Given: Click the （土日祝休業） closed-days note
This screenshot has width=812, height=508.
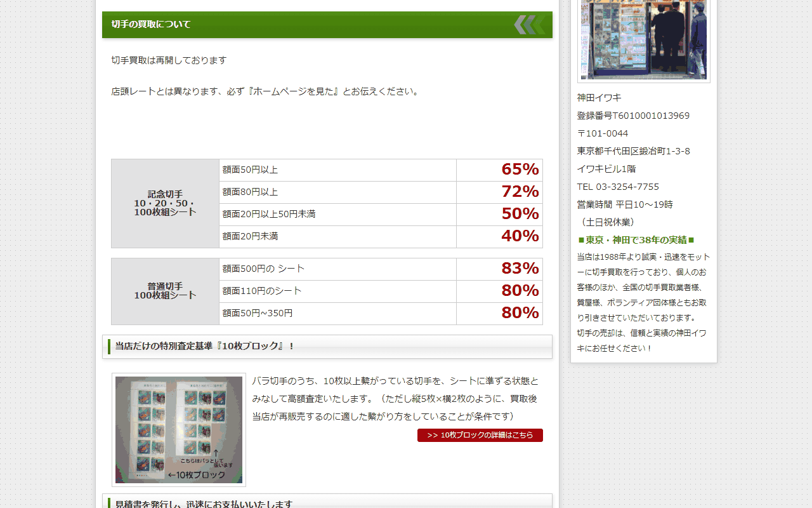Looking at the screenshot, I should click(x=606, y=222).
